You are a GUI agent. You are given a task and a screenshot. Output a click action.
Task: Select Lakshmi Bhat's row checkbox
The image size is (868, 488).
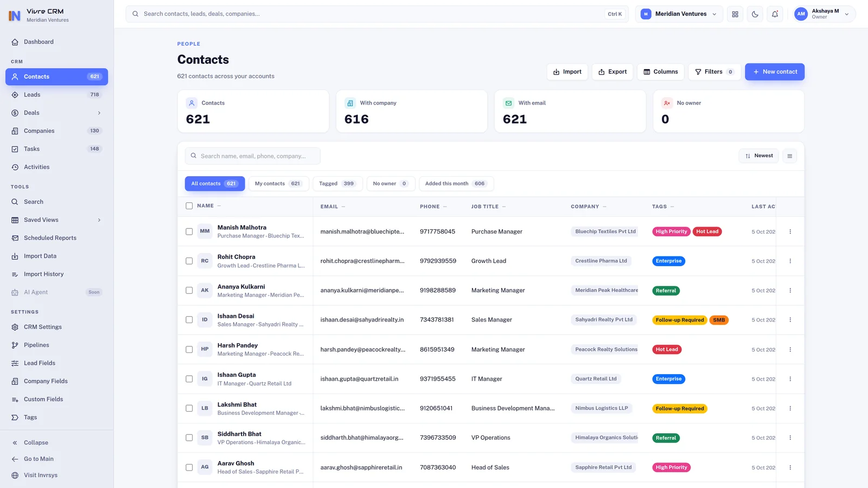click(189, 408)
